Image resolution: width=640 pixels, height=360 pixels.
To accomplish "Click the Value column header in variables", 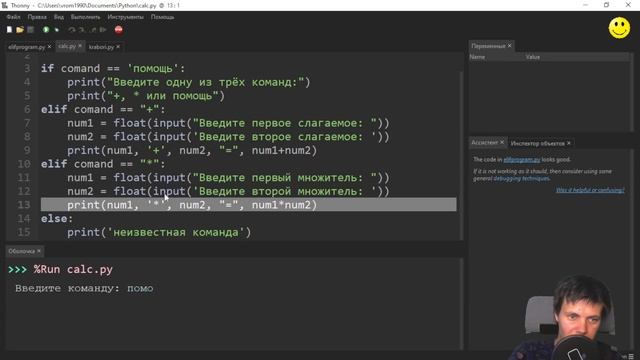I will point(533,57).
